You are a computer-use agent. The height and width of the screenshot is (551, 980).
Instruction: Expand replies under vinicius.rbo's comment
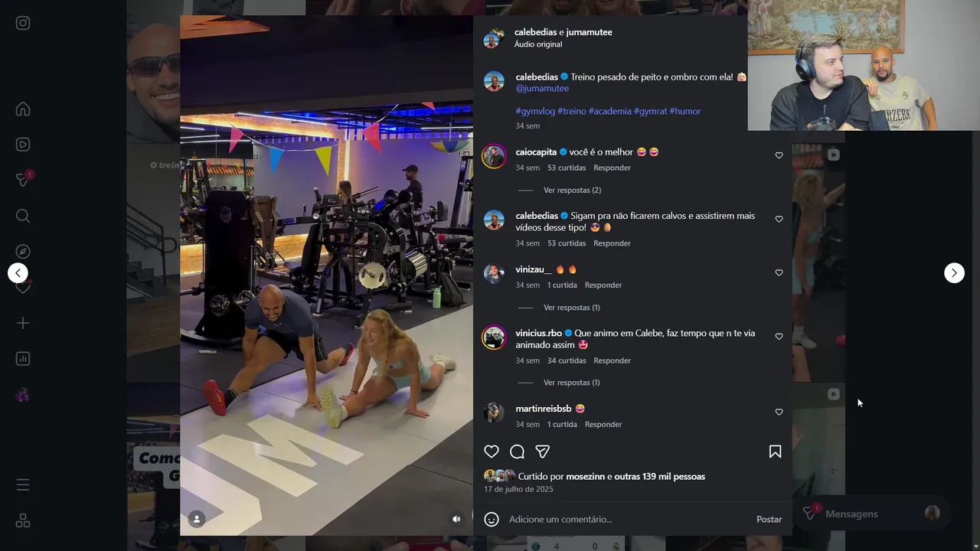coord(571,383)
